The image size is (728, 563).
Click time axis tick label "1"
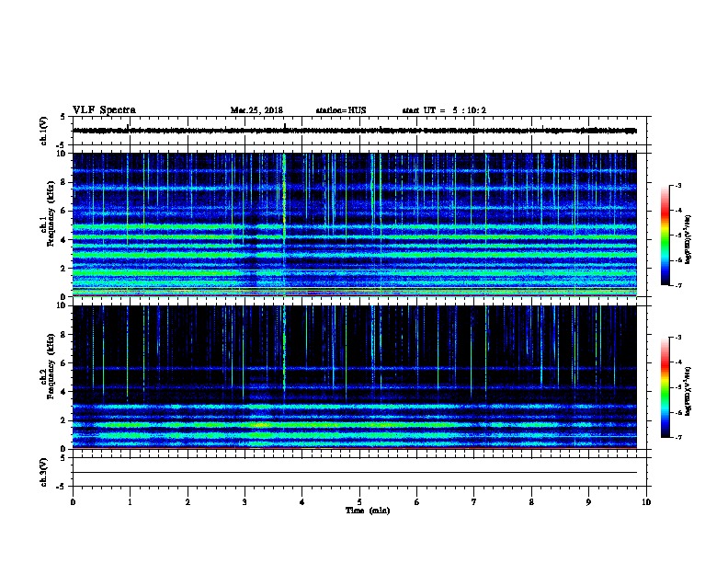130,502
